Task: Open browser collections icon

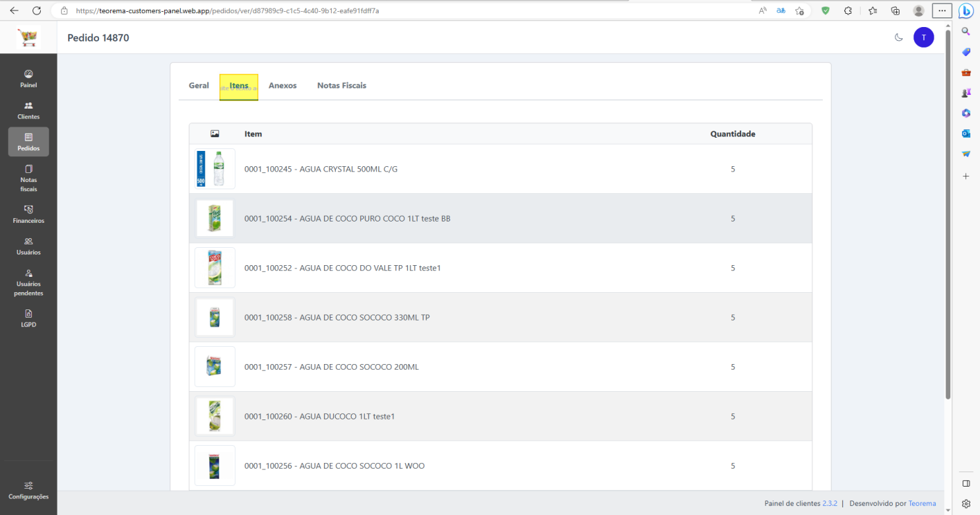Action: (x=896, y=10)
